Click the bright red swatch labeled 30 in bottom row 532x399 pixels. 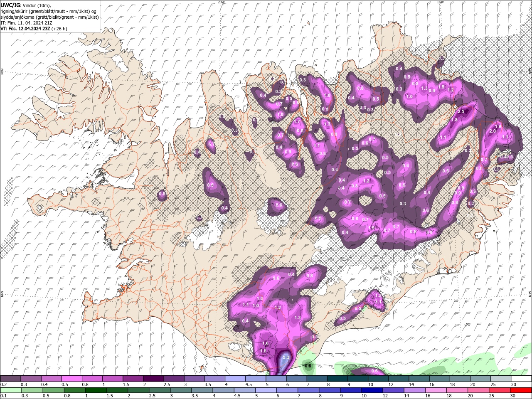(x=521, y=390)
